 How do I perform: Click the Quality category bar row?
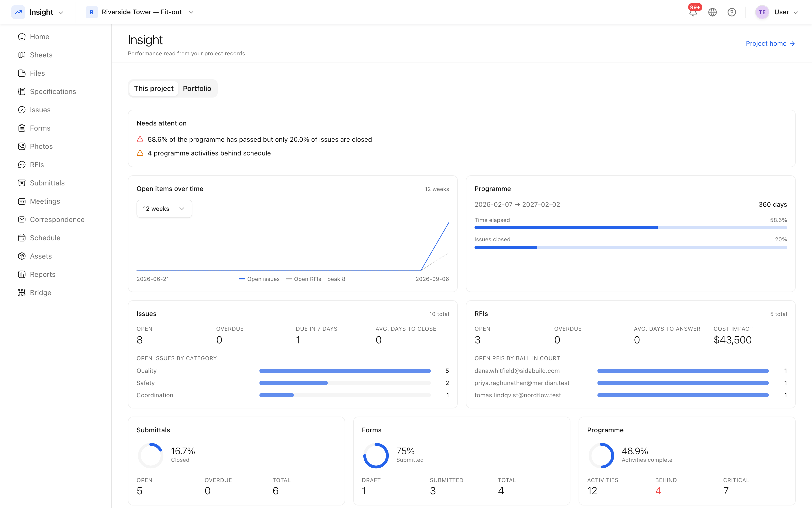click(293, 371)
